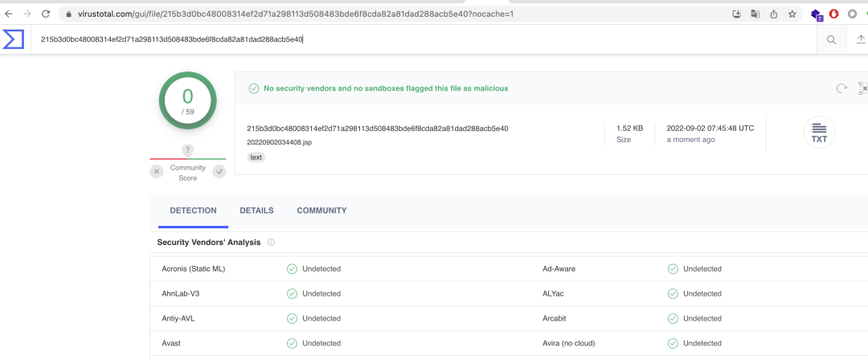The width and height of the screenshot is (868, 359).
Task: Click the Security Vendors' Analysis heading
Action: [209, 243]
